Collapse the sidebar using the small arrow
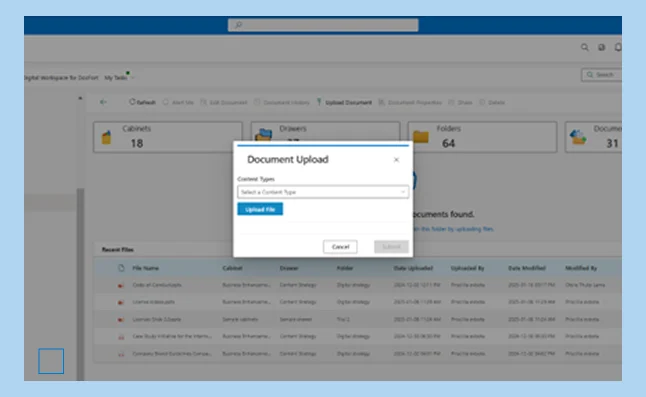The image size is (646, 397). click(x=80, y=98)
